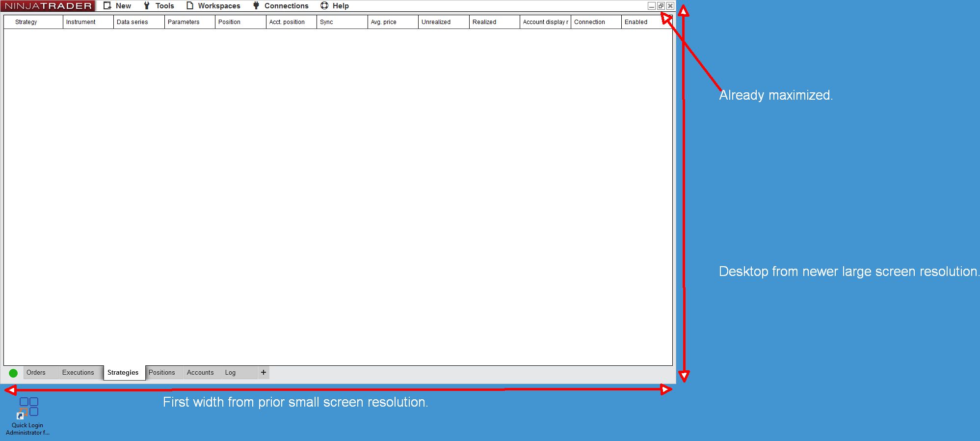Screen dimensions: 980x441
Task: Click the New window icon
Action: pyautogui.click(x=107, y=6)
